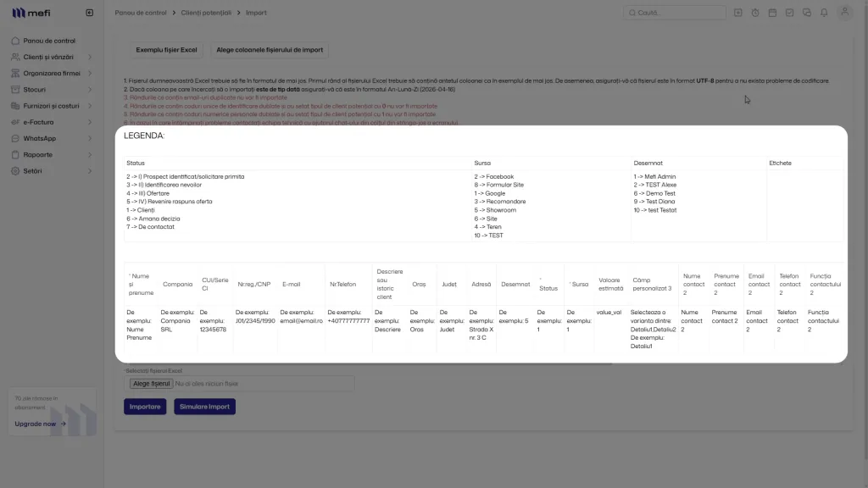
Task: Click the arrow next to Upgrade now
Action: point(64,424)
